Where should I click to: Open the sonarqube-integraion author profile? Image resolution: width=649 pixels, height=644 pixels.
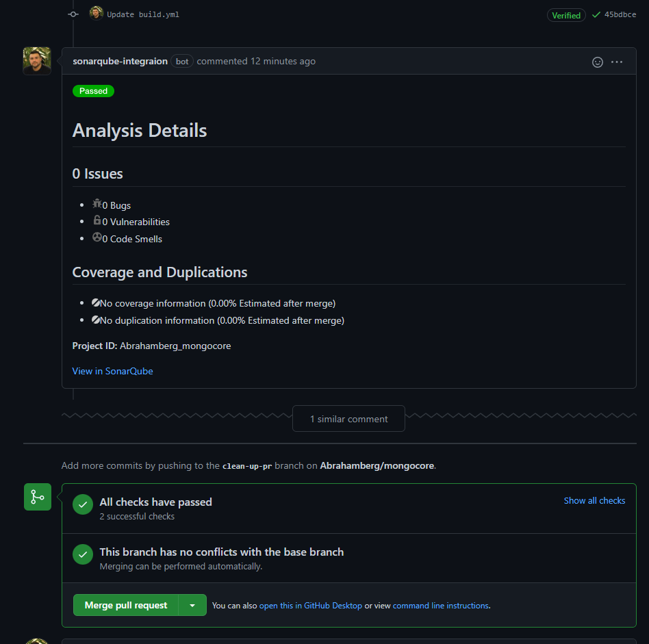point(120,62)
